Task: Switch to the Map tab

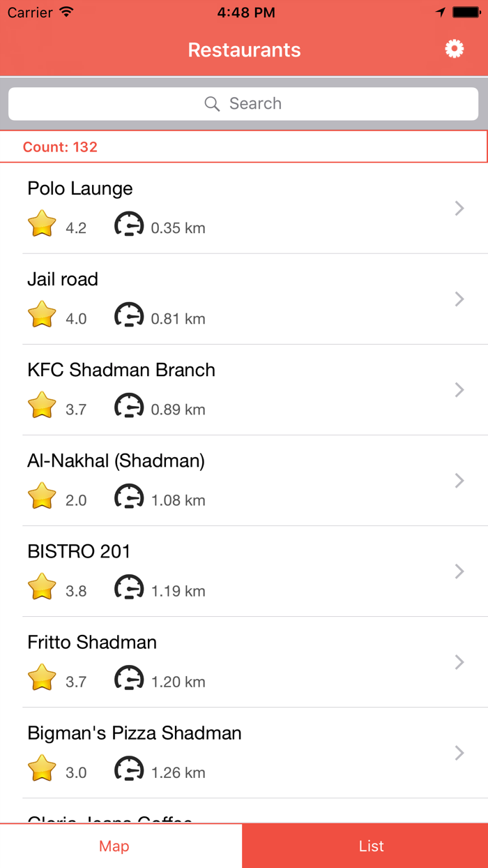Action: coord(114,846)
